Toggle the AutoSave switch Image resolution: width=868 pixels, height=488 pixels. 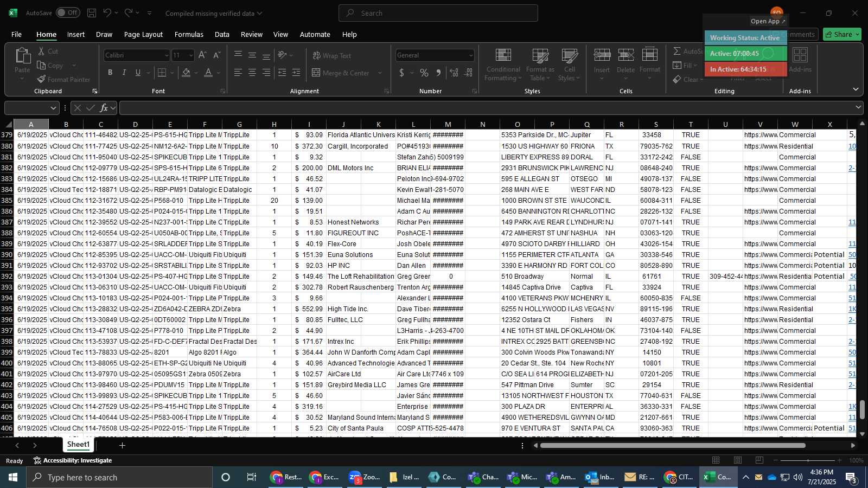point(68,13)
